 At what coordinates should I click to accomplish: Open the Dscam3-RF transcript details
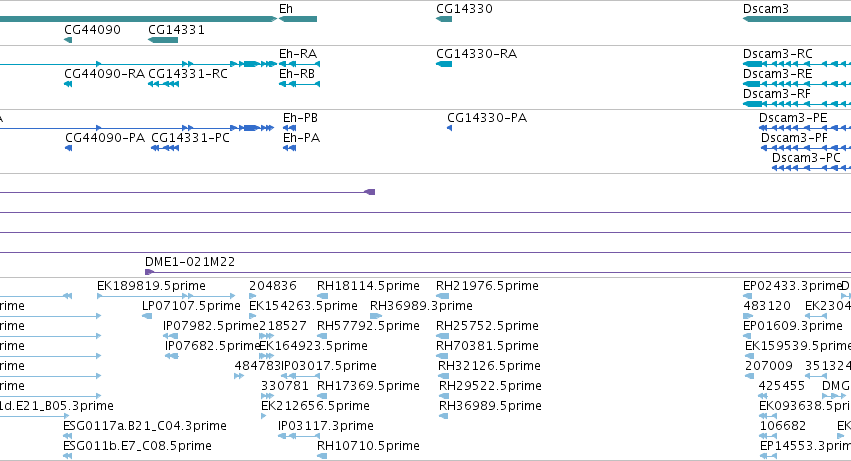[797, 104]
